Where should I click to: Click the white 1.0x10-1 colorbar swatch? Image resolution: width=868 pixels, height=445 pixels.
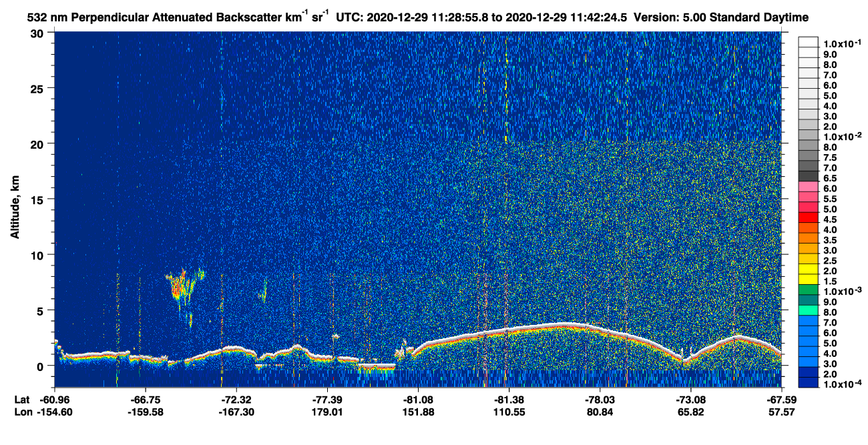pyautogui.click(x=808, y=42)
